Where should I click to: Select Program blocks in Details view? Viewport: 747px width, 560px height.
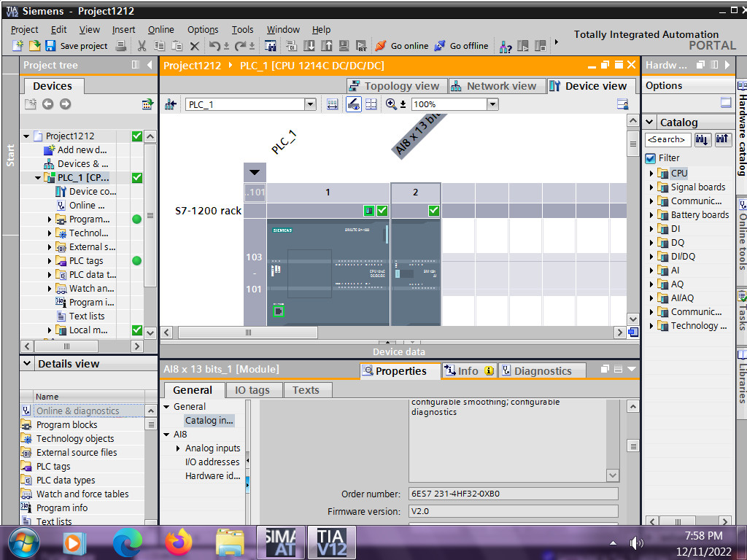pos(82,425)
